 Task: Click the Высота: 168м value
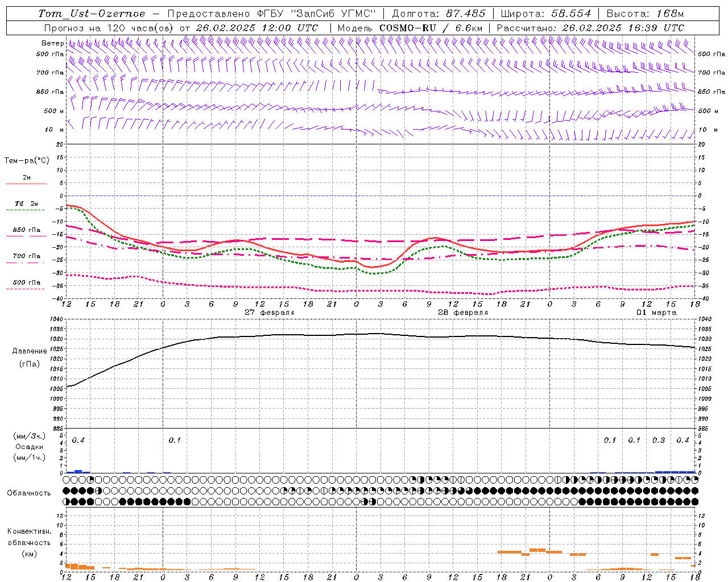click(x=645, y=14)
